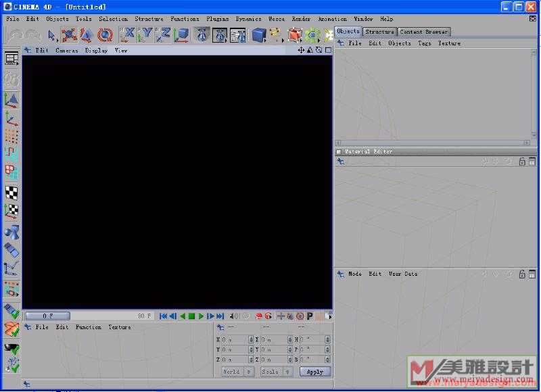Click the Add Cube primitive icon
This screenshot has width=541, height=392.
(259, 35)
